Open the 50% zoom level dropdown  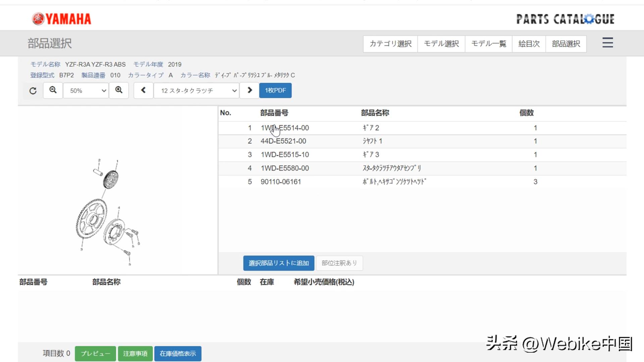point(86,90)
